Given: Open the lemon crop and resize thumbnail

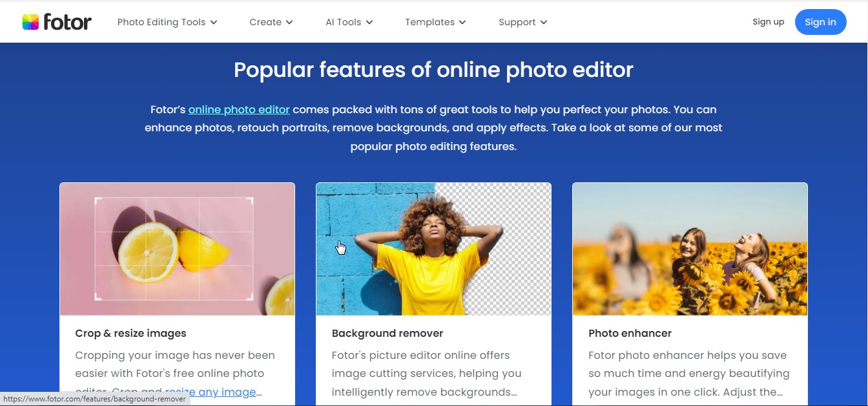Looking at the screenshot, I should 178,249.
